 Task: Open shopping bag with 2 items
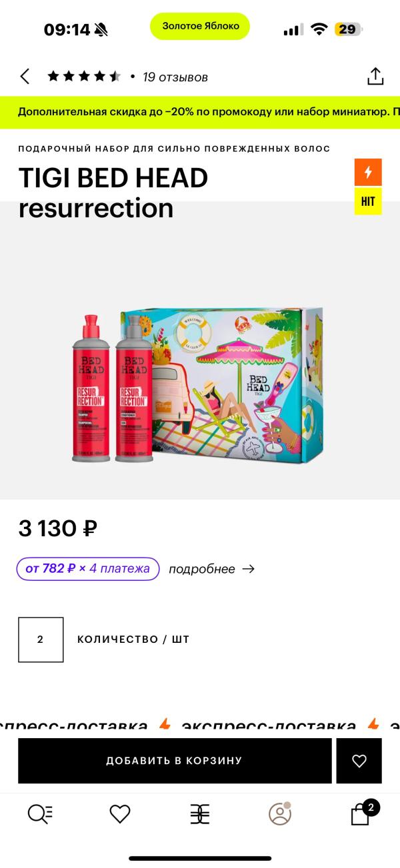coord(361,813)
